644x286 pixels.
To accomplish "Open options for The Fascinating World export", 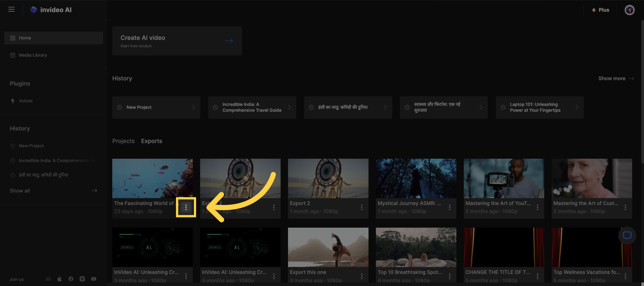I will pos(186,207).
